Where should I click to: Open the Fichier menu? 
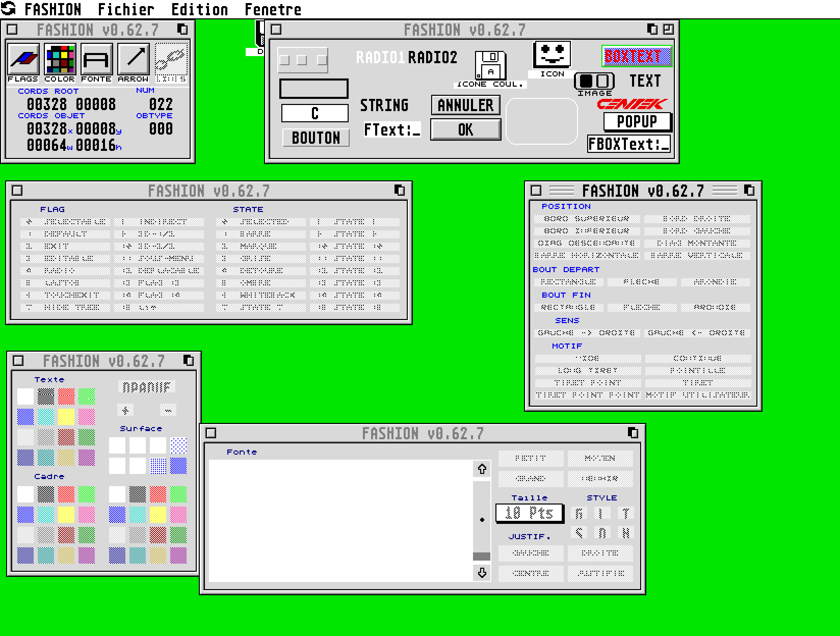tap(126, 9)
